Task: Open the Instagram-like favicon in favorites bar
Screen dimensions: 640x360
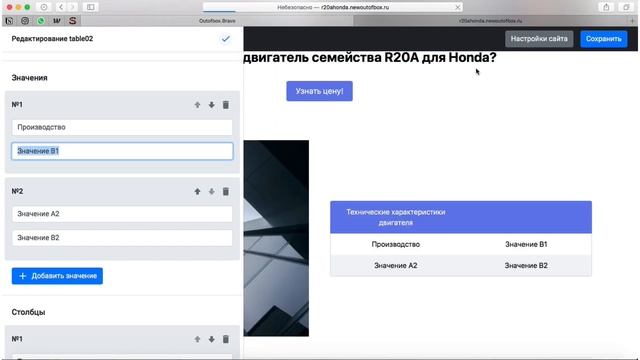Action: [25, 20]
